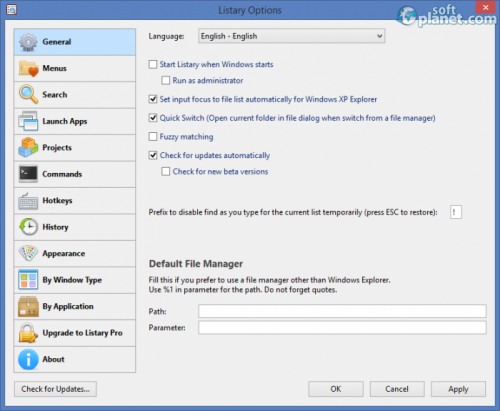Click the Search magnifying glass icon
This screenshot has height=411, width=500.
(x=28, y=95)
